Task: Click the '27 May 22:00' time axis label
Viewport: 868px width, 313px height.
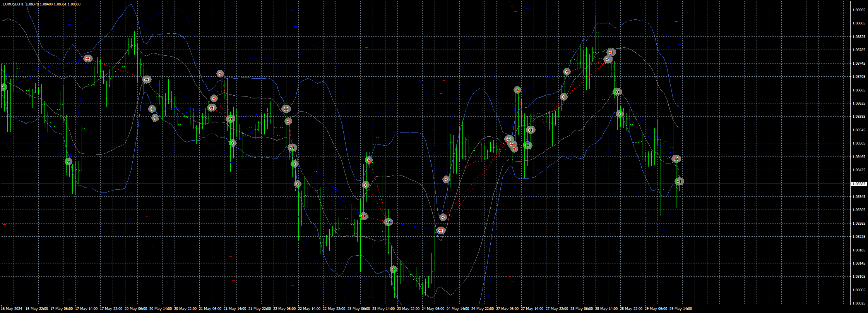Action: (x=557, y=309)
